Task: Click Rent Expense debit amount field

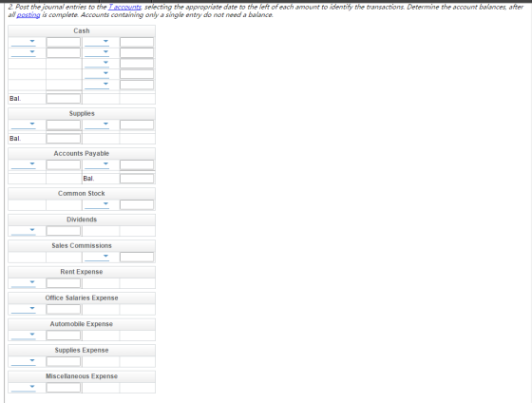Action: pyautogui.click(x=64, y=283)
